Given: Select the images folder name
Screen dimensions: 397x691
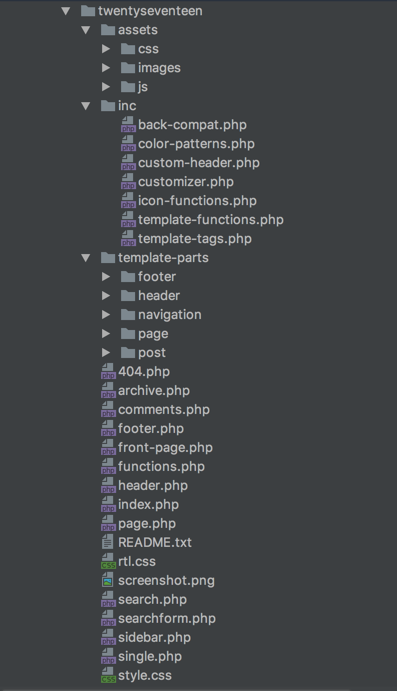Looking at the screenshot, I should click(x=159, y=68).
